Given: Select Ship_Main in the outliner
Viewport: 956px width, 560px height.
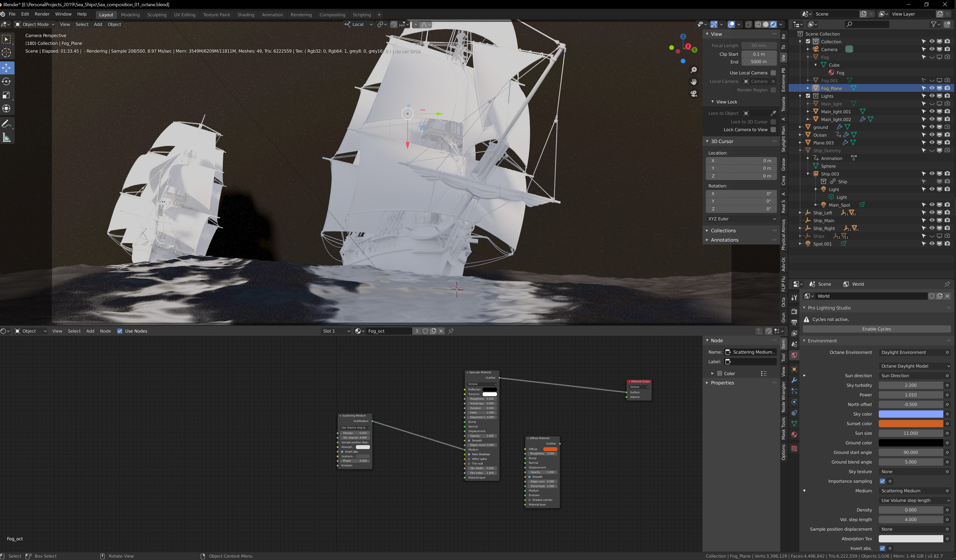Looking at the screenshot, I should [x=824, y=221].
